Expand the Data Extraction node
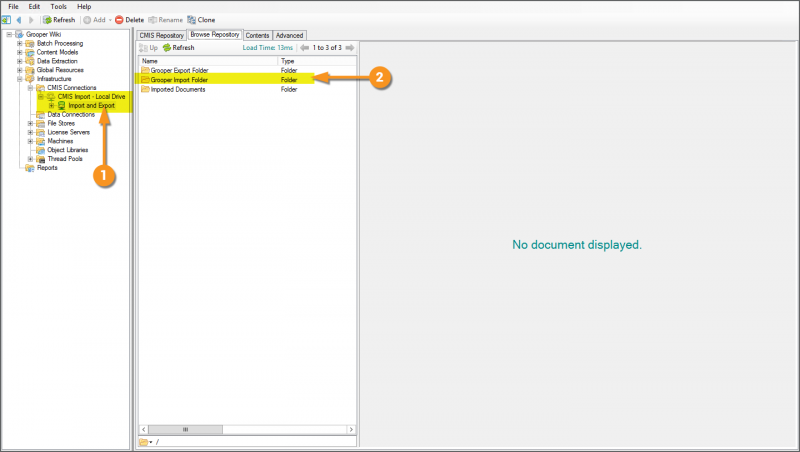 tap(20, 61)
